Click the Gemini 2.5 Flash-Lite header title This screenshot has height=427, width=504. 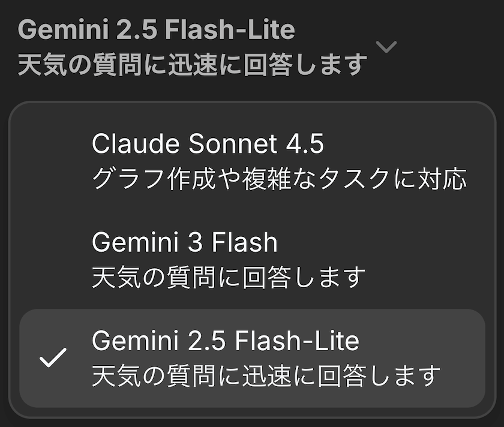156,29
